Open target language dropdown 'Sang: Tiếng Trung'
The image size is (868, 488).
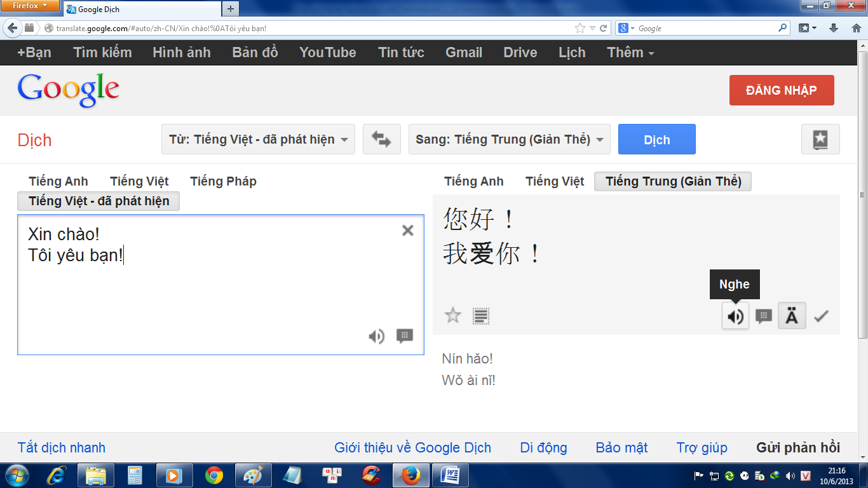coord(509,139)
